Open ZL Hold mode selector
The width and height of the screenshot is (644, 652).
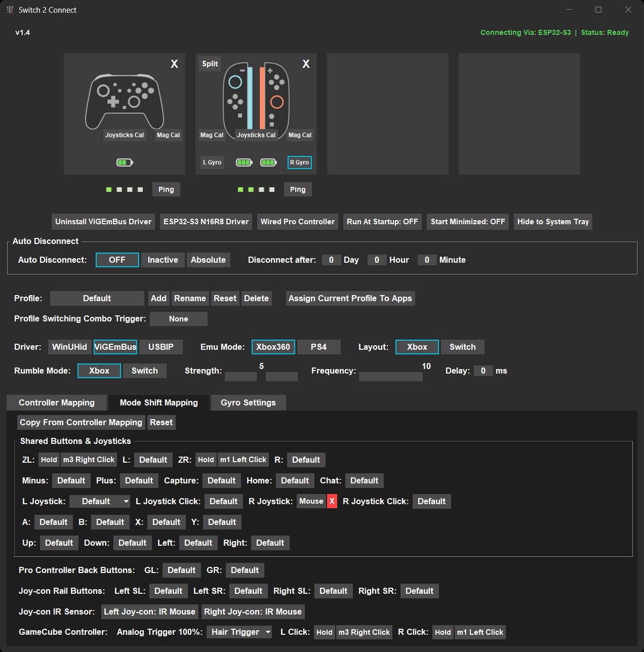pos(49,460)
